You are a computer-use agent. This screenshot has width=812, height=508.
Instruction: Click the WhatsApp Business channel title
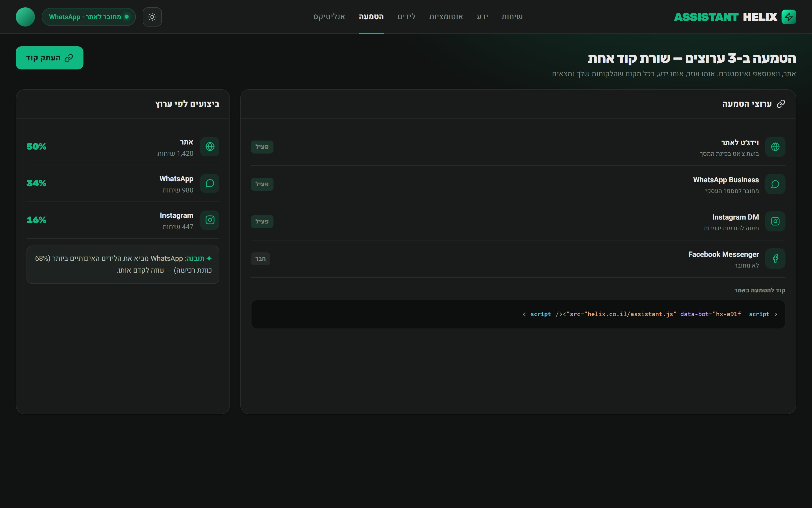[x=726, y=180]
